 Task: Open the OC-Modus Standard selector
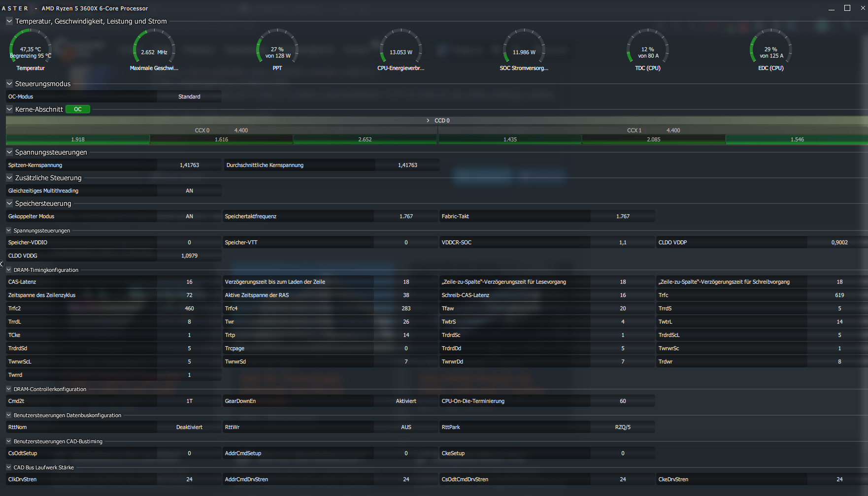189,97
